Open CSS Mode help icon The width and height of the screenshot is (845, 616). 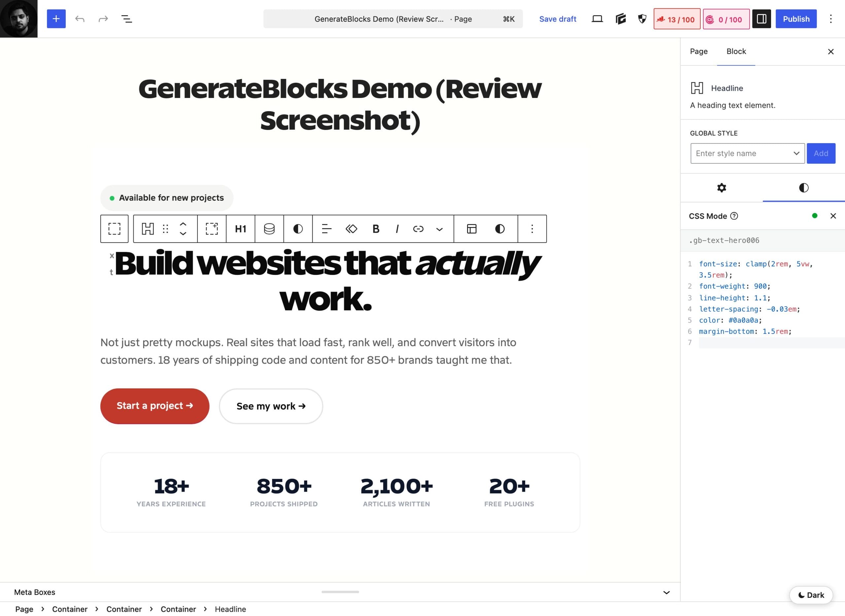click(x=734, y=216)
